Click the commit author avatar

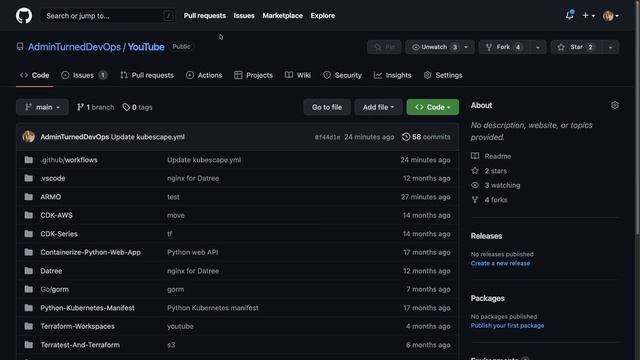pyautogui.click(x=29, y=137)
